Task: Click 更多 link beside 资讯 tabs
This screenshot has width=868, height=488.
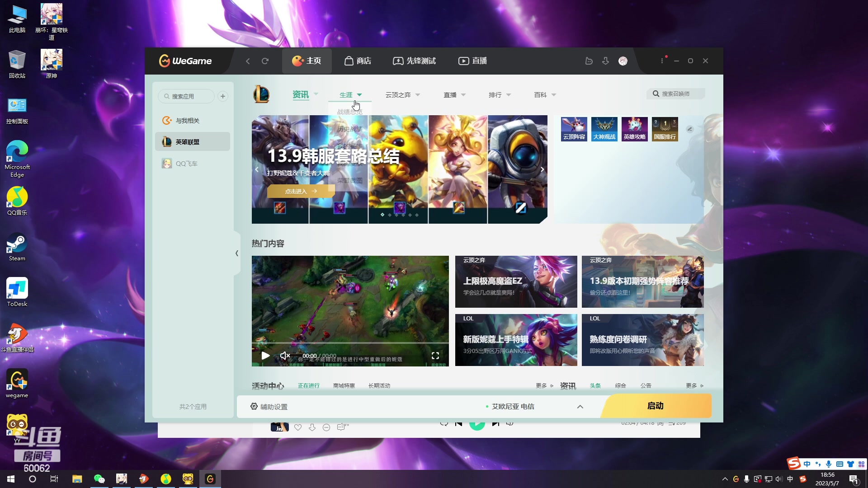Action: (x=695, y=386)
